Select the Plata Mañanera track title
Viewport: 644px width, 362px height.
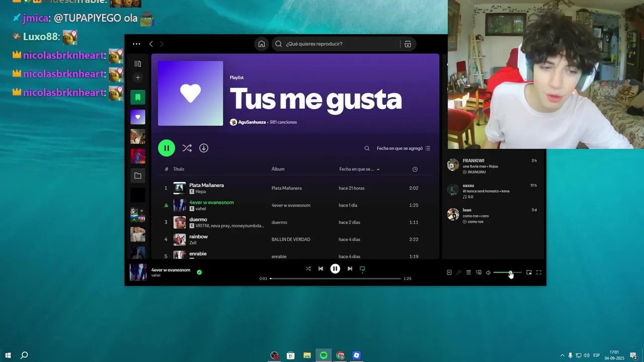coord(206,185)
